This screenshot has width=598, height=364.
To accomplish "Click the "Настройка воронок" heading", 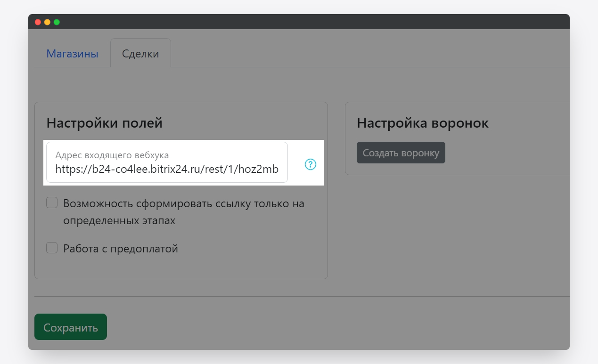I will point(423,123).
